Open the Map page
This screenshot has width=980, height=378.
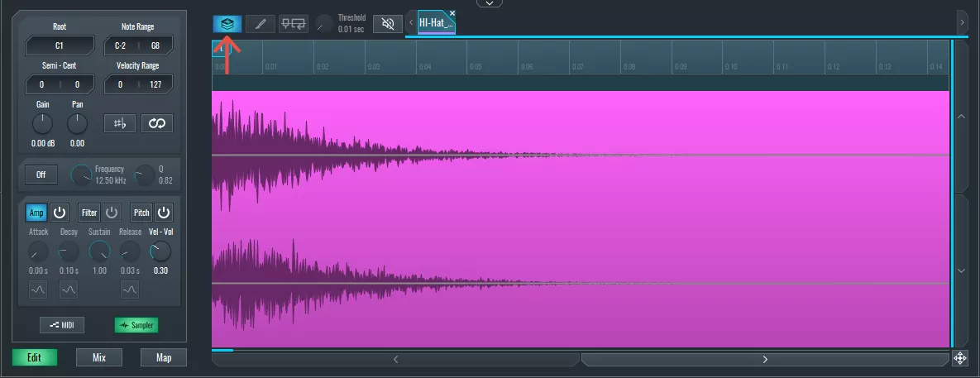tap(164, 357)
